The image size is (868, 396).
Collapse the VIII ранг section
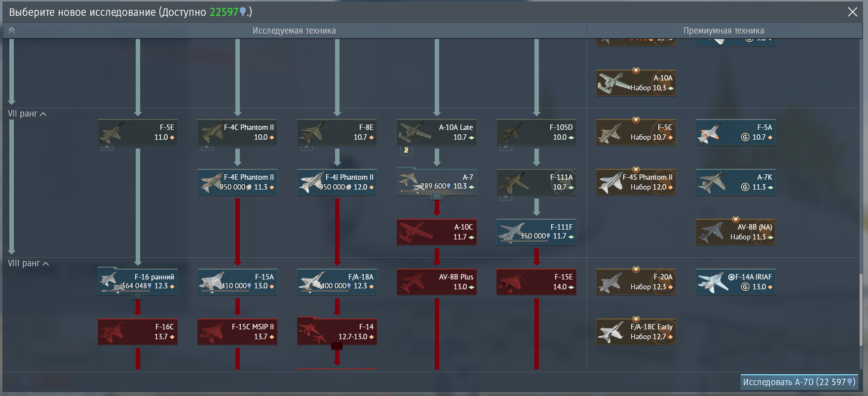point(29,264)
